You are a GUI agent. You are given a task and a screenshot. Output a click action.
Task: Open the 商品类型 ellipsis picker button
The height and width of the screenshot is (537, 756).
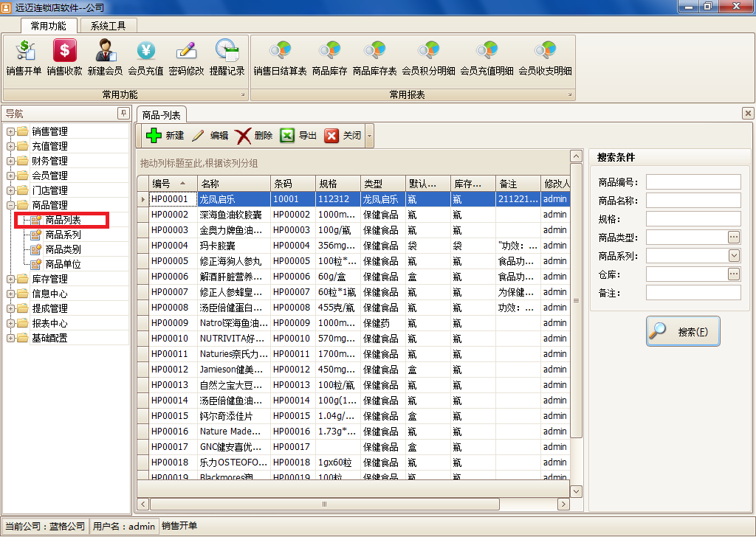pyautogui.click(x=733, y=237)
